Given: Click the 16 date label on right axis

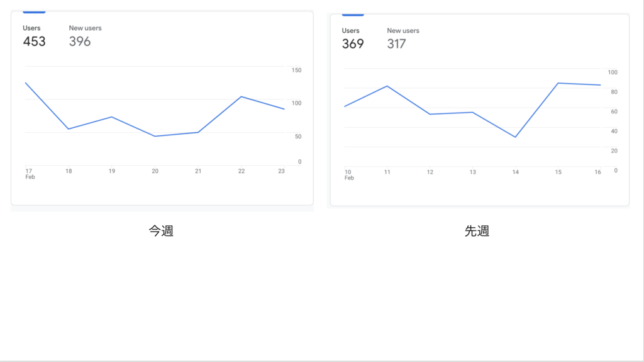Looking at the screenshot, I should click(x=597, y=172).
